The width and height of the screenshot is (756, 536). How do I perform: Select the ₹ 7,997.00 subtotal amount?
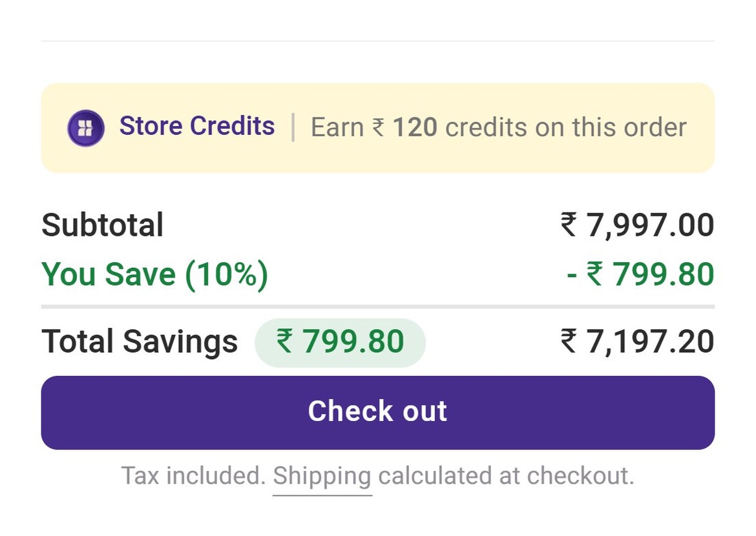pyautogui.click(x=637, y=225)
